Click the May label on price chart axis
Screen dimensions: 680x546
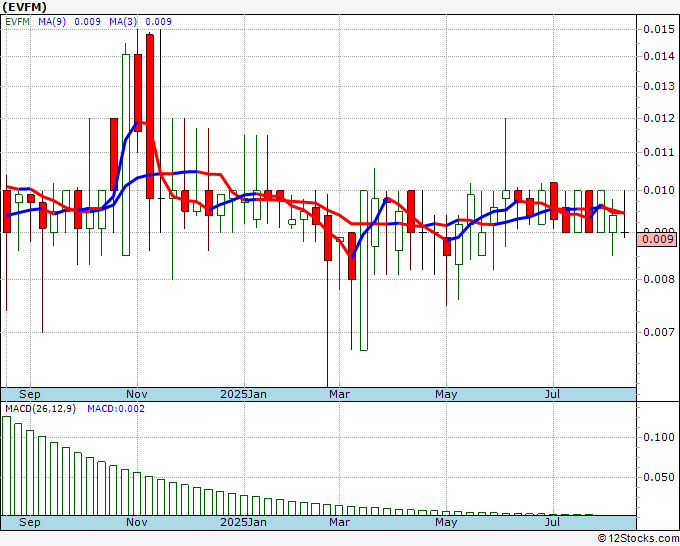446,394
